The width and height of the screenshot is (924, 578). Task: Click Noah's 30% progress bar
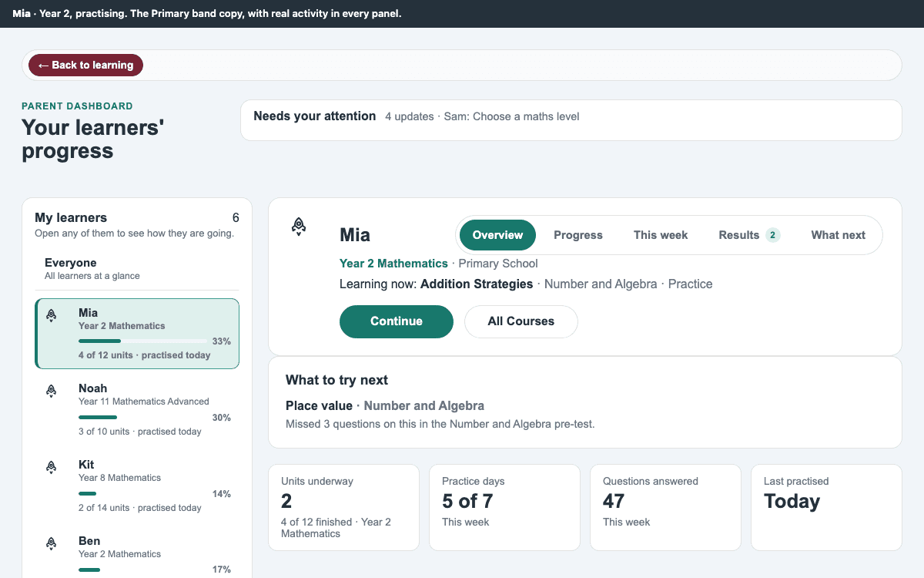pos(142,417)
